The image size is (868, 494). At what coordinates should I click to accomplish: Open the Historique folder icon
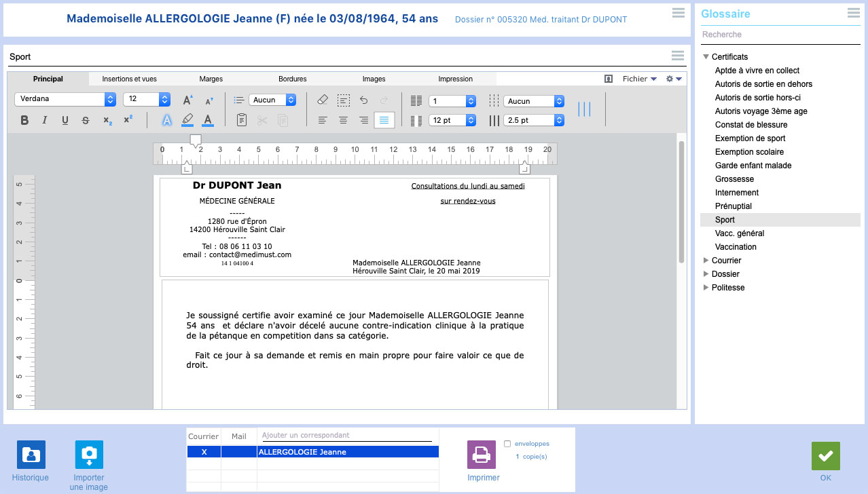coord(31,455)
